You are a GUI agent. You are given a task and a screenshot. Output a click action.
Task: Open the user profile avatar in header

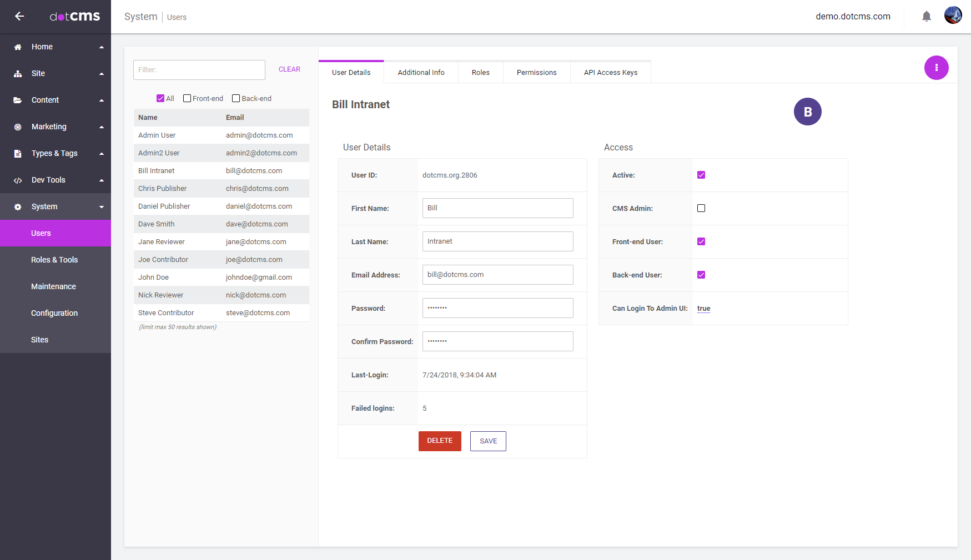point(953,16)
